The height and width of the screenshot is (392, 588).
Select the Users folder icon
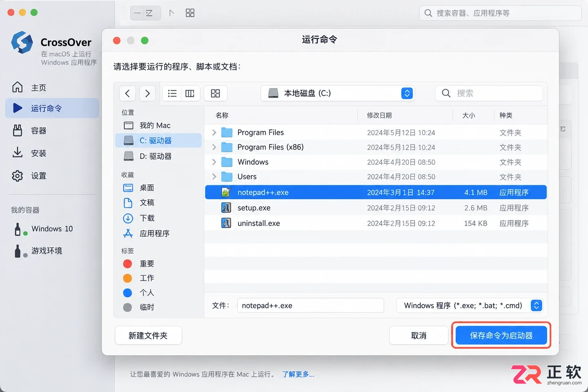227,177
